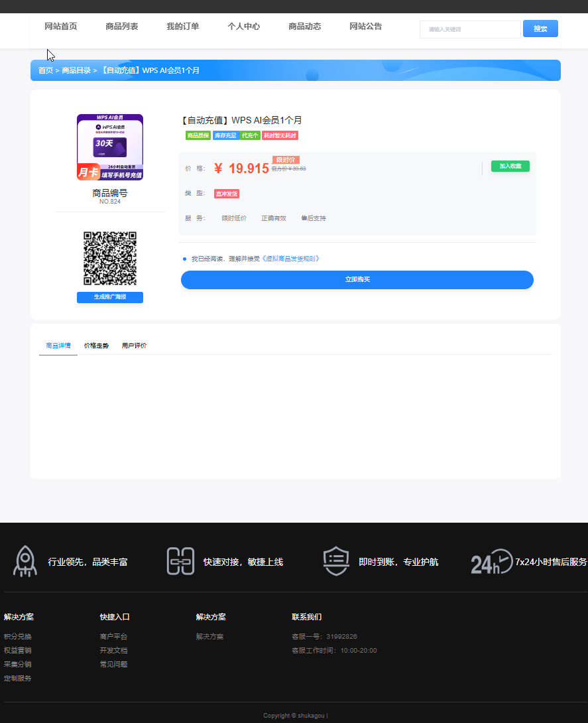Go to 商品列表 in navigation
The height and width of the screenshot is (723, 588).
coord(122,27)
